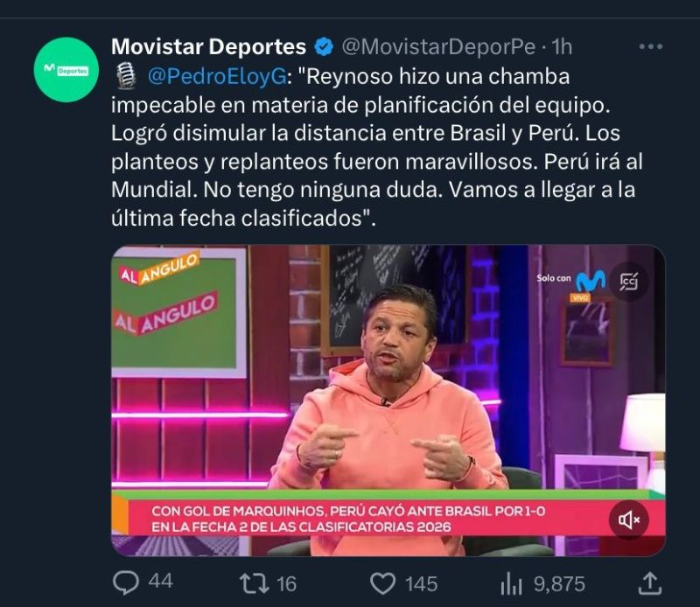The image size is (700, 607).
Task: Click the Movistar Deportes profile avatar
Action: pos(66,70)
